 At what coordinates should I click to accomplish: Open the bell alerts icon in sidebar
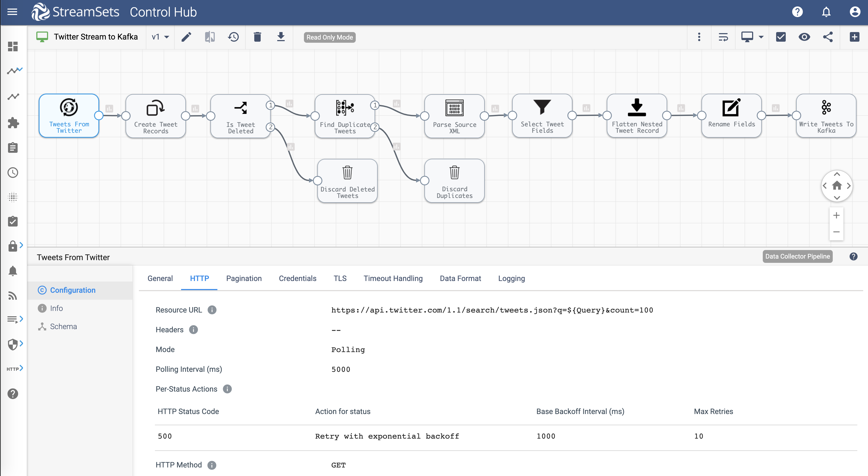pyautogui.click(x=13, y=271)
